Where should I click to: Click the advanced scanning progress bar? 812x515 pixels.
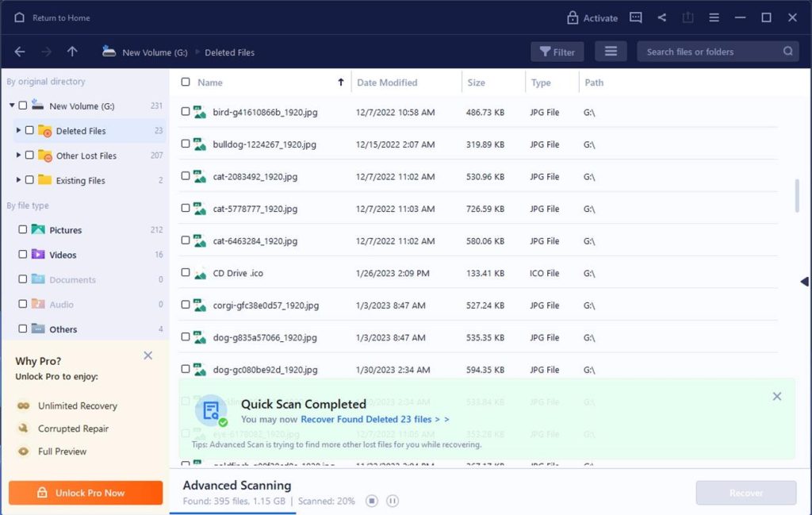[232, 513]
